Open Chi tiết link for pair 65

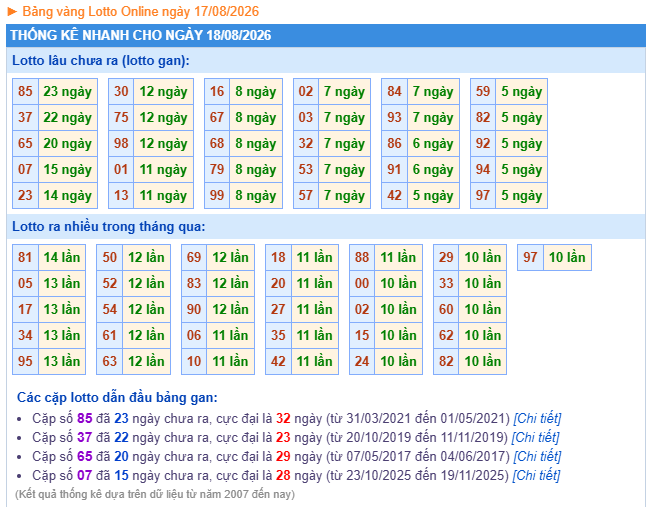(537, 456)
